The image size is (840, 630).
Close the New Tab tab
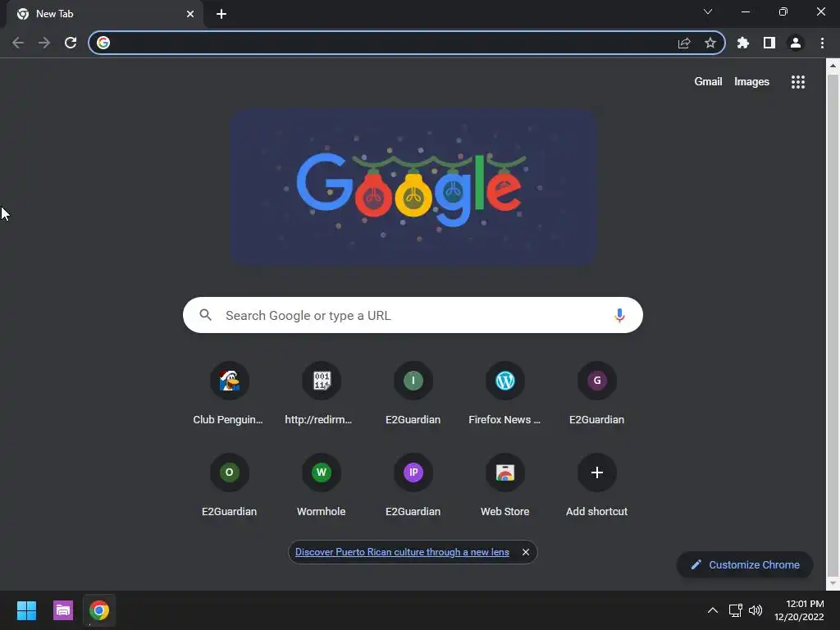190,14
